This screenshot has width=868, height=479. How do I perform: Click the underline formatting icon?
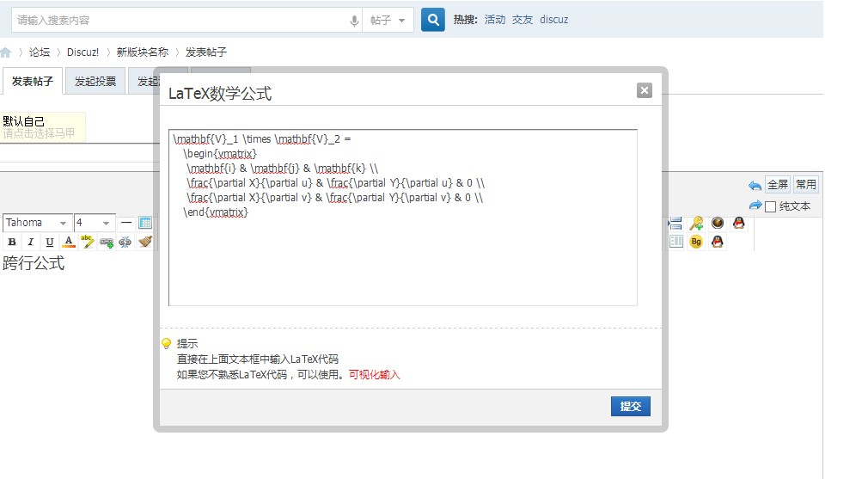49,243
